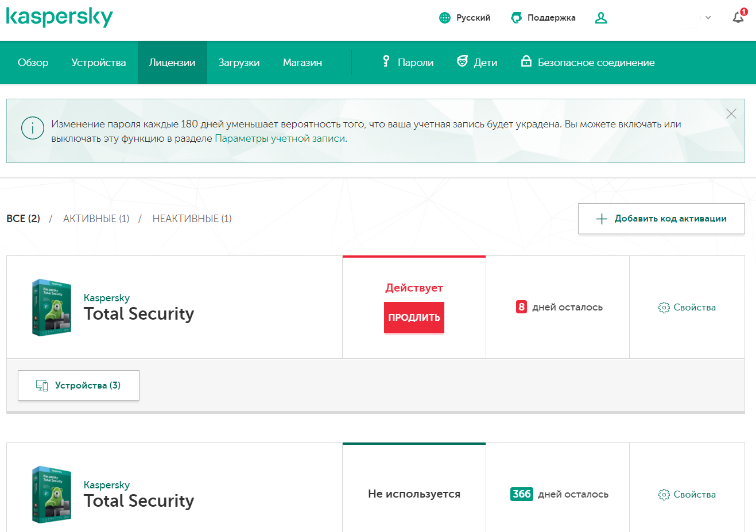The width and height of the screenshot is (756, 532).
Task: Click the red ПРОДЛИТЬ button
Action: (x=414, y=317)
